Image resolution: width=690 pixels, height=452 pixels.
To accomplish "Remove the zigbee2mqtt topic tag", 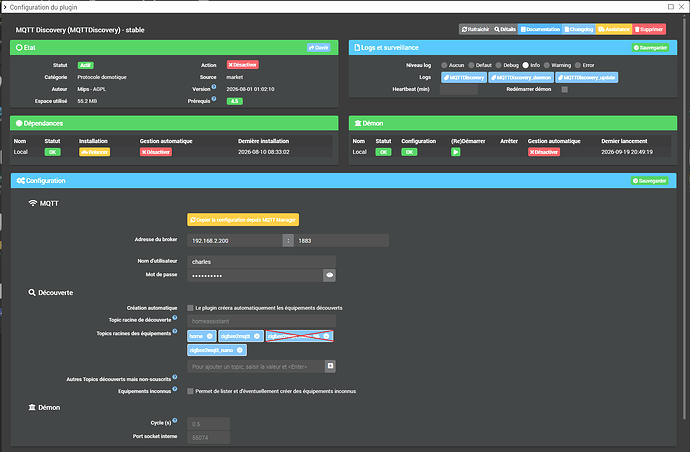I will coord(257,336).
